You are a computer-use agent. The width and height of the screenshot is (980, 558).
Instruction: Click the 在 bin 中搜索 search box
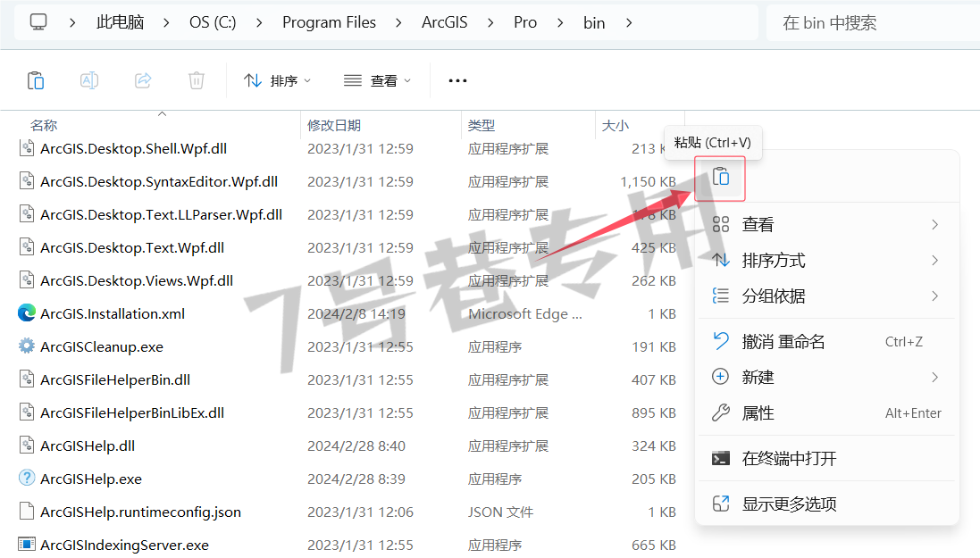coord(873,23)
